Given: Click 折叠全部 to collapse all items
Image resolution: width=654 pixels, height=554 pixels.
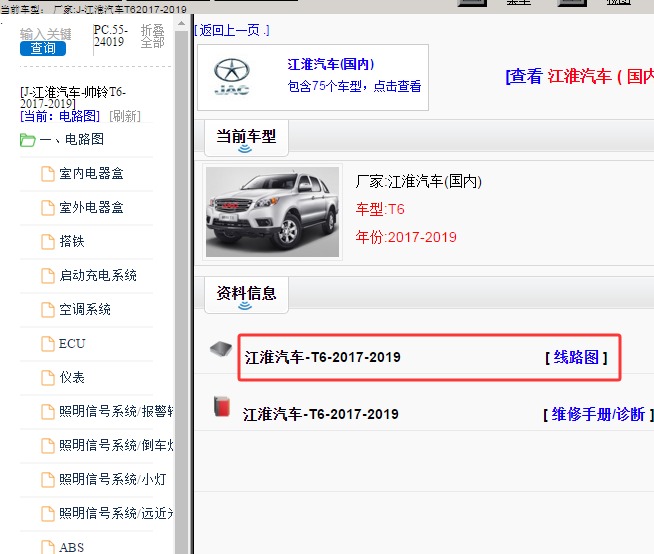Looking at the screenshot, I should 153,36.
